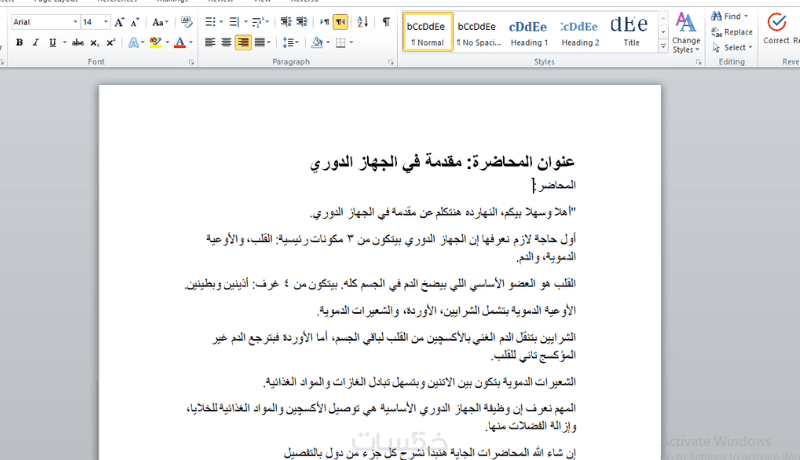Apply the Heading 2 style

point(580,32)
